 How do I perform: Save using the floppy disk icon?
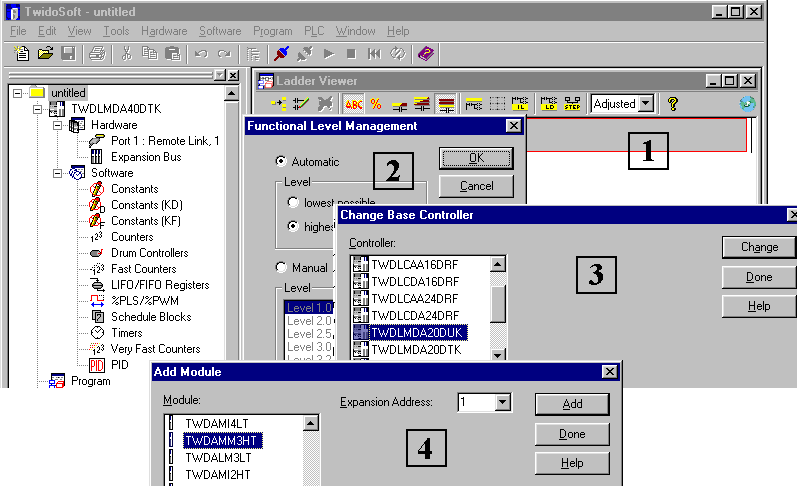coord(68,53)
